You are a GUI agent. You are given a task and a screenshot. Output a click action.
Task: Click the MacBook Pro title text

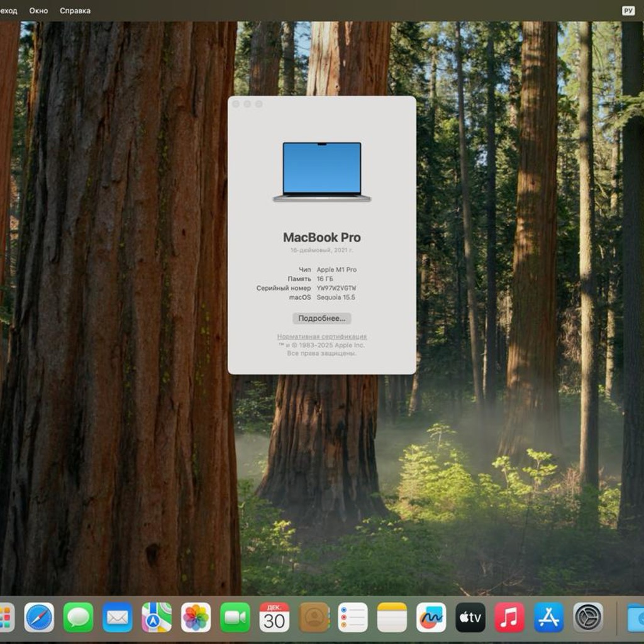click(x=322, y=237)
